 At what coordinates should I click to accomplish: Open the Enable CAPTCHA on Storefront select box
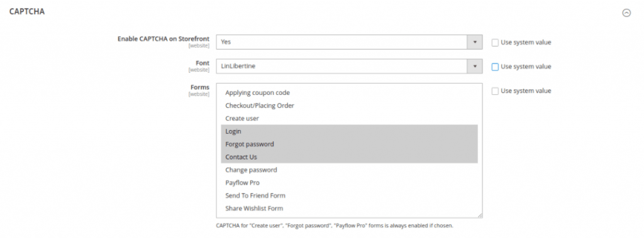pyautogui.click(x=349, y=42)
